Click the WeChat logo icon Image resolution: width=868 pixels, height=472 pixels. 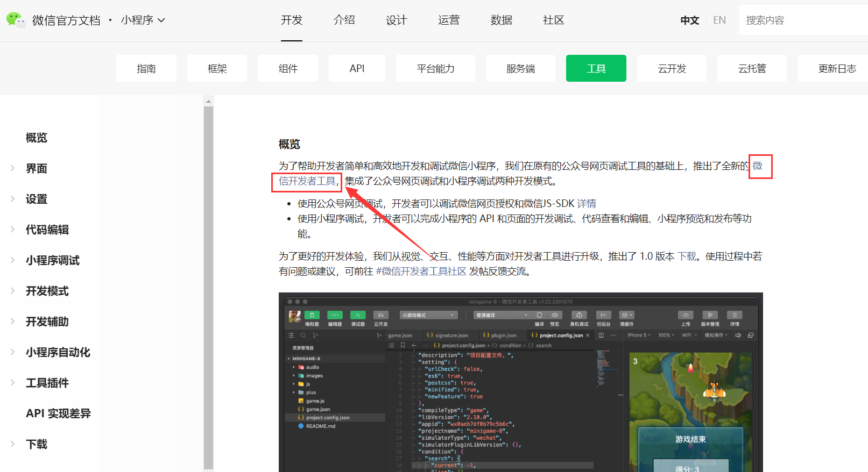click(16, 20)
